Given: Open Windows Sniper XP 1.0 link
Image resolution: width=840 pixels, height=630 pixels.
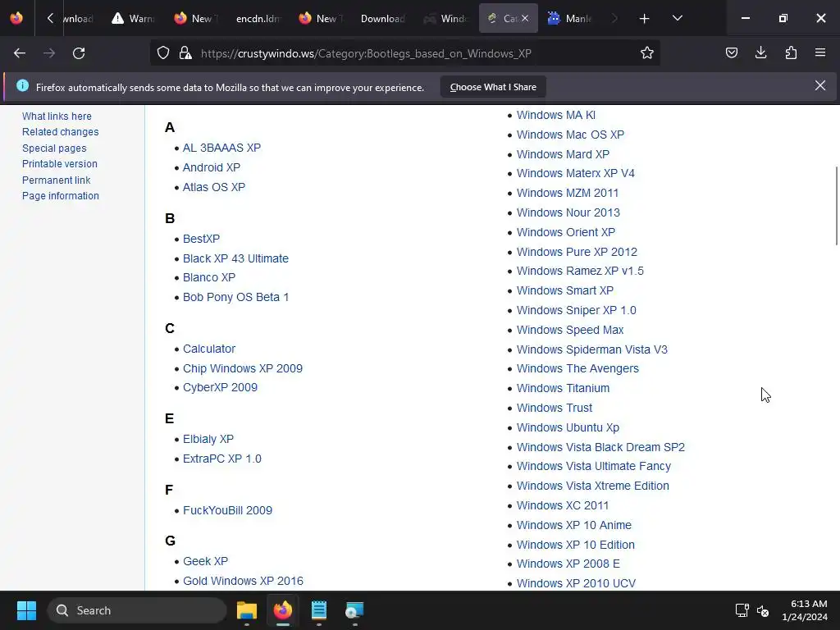Looking at the screenshot, I should (x=576, y=311).
